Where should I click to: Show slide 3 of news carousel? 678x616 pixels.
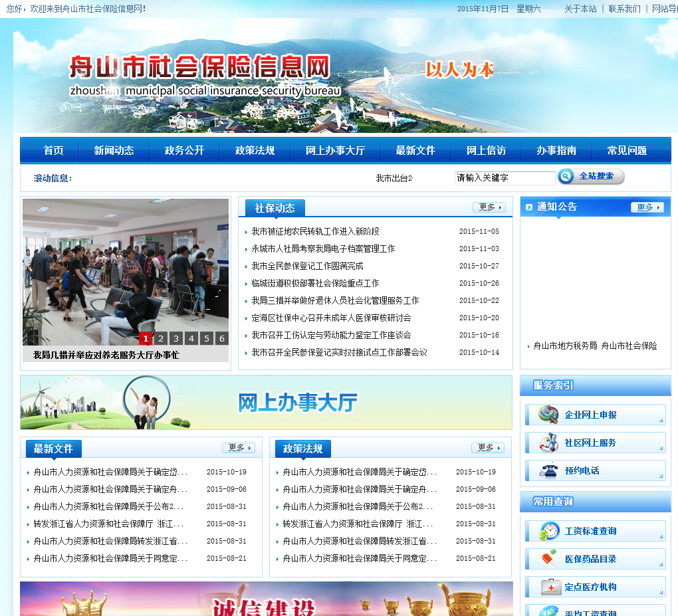[x=176, y=338]
